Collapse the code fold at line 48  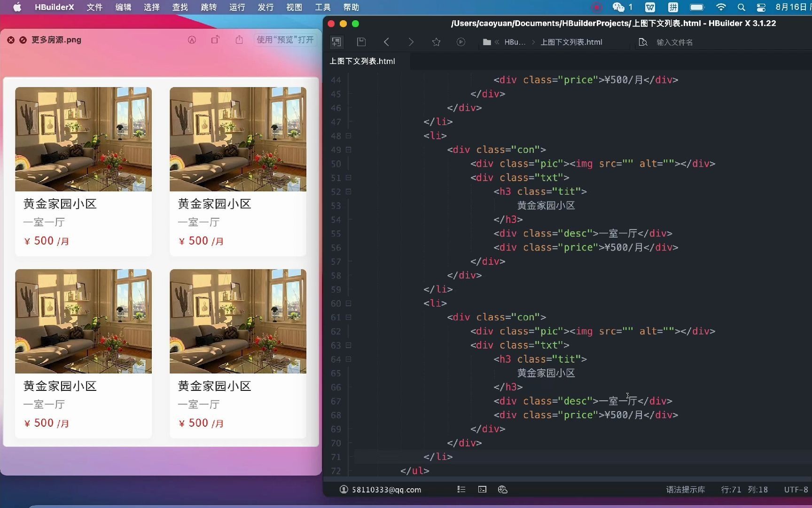click(x=349, y=135)
